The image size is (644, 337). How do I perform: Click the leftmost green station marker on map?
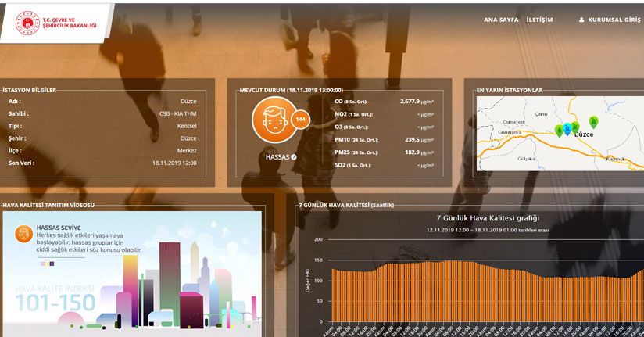(559, 131)
